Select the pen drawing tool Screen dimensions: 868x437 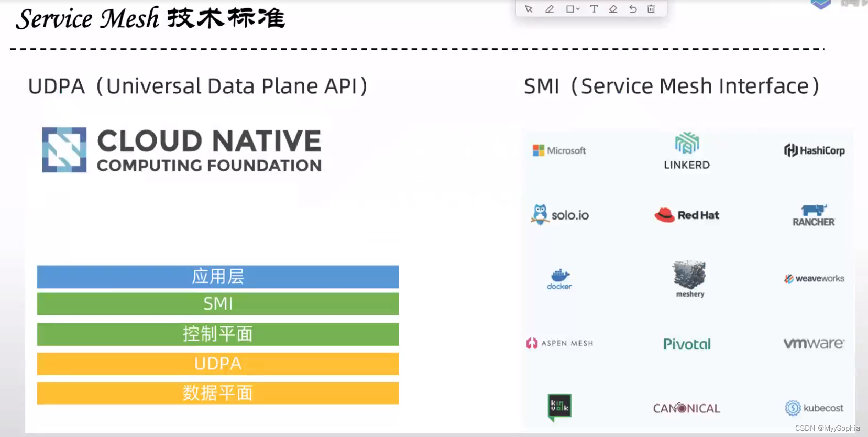pyautogui.click(x=550, y=9)
